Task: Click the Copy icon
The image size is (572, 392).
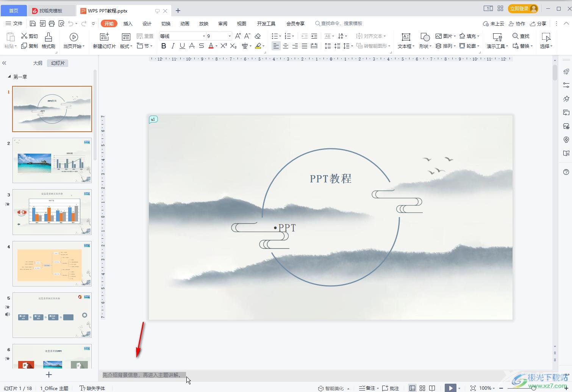Action: click(24, 46)
